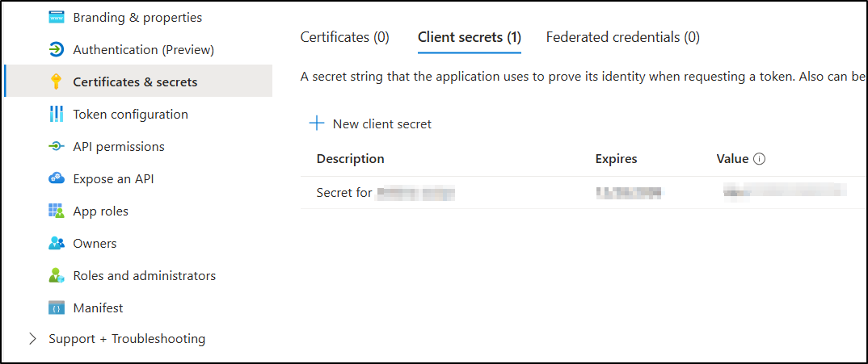Click the Manifest braces icon
Viewport: 868px width, 364px height.
(57, 308)
